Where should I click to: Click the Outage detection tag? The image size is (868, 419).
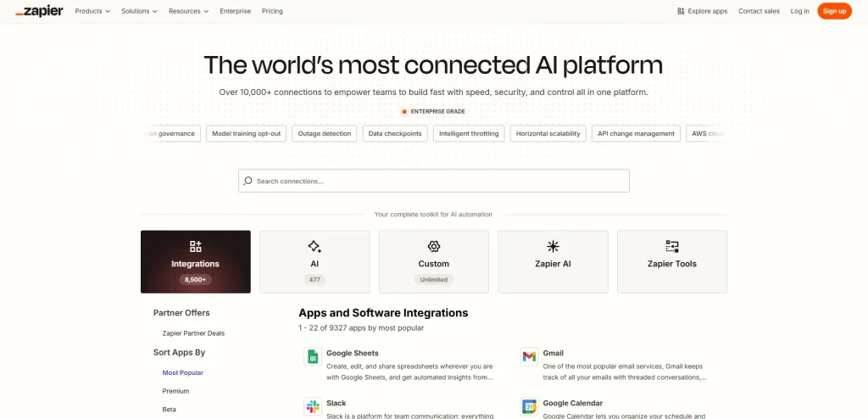(x=325, y=133)
